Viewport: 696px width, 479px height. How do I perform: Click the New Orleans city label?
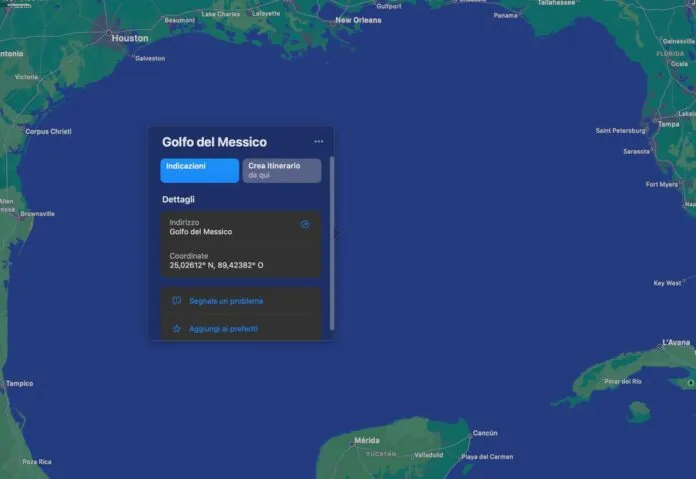click(358, 20)
